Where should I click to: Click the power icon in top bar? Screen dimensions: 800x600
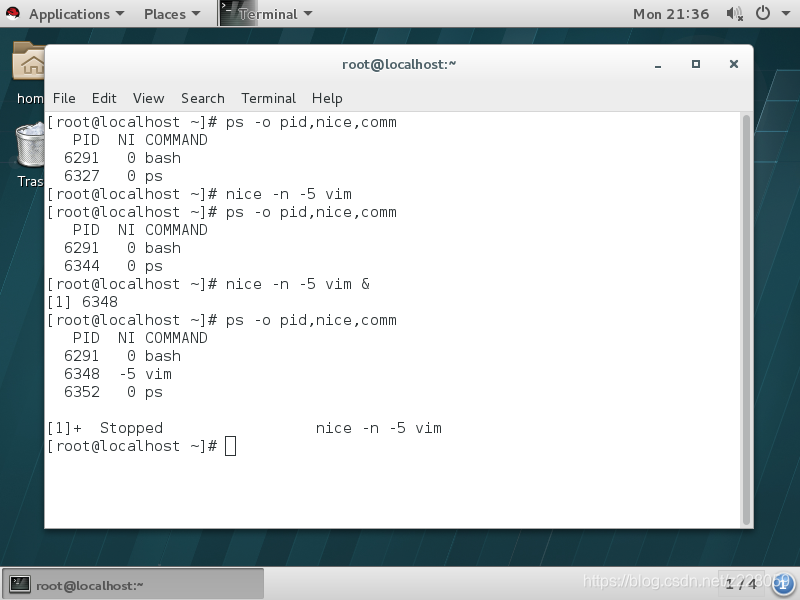coord(763,13)
